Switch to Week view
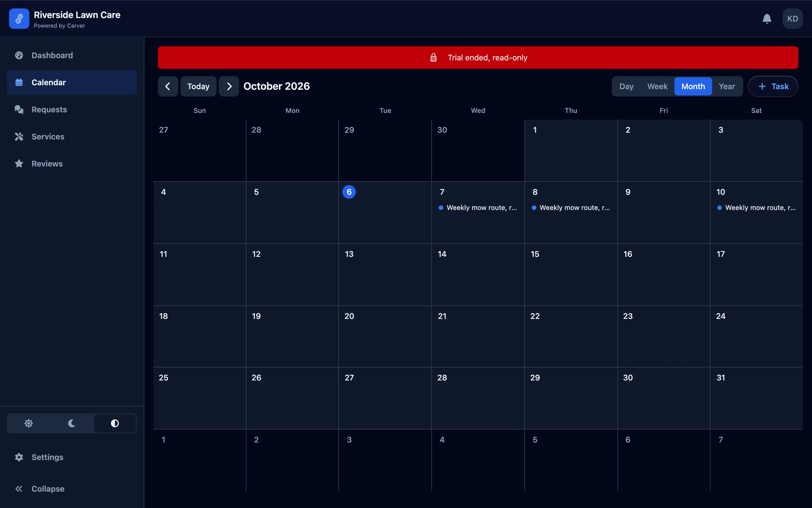This screenshot has width=812, height=508. pyautogui.click(x=657, y=87)
